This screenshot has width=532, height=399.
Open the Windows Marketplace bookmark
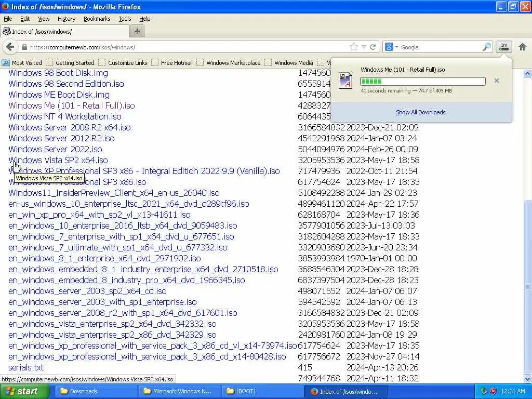tap(229, 63)
